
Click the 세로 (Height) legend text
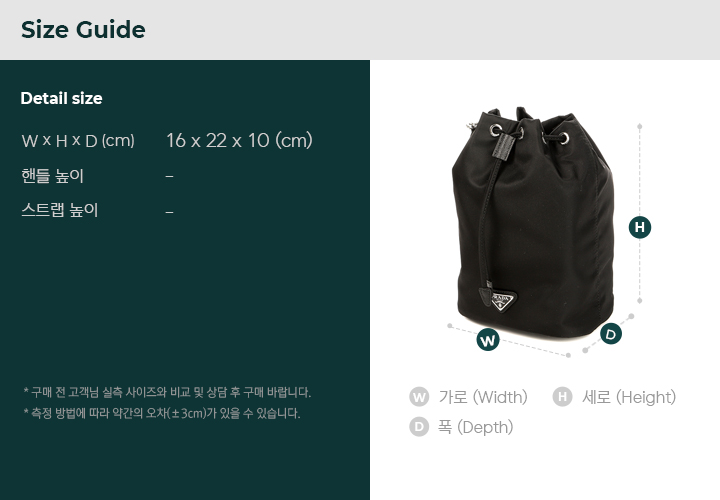(x=629, y=397)
